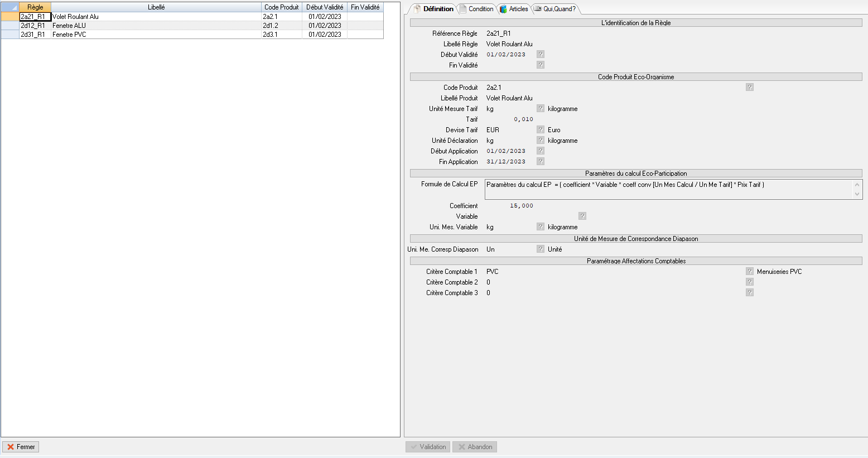Click the Abandon button
This screenshot has width=868, height=458.
(x=475, y=447)
